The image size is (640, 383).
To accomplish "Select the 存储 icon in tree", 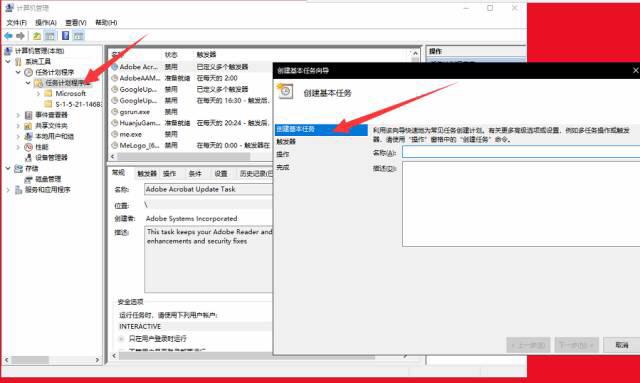I will point(18,169).
